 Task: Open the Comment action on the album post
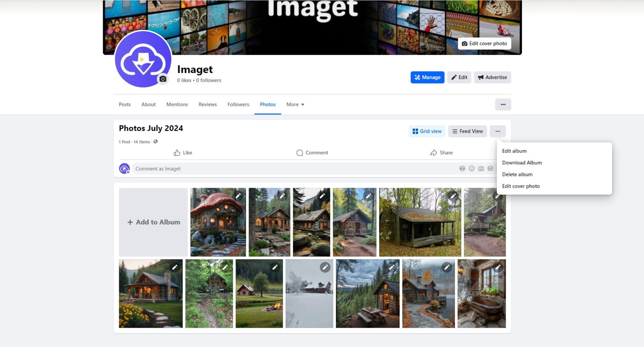click(x=312, y=153)
